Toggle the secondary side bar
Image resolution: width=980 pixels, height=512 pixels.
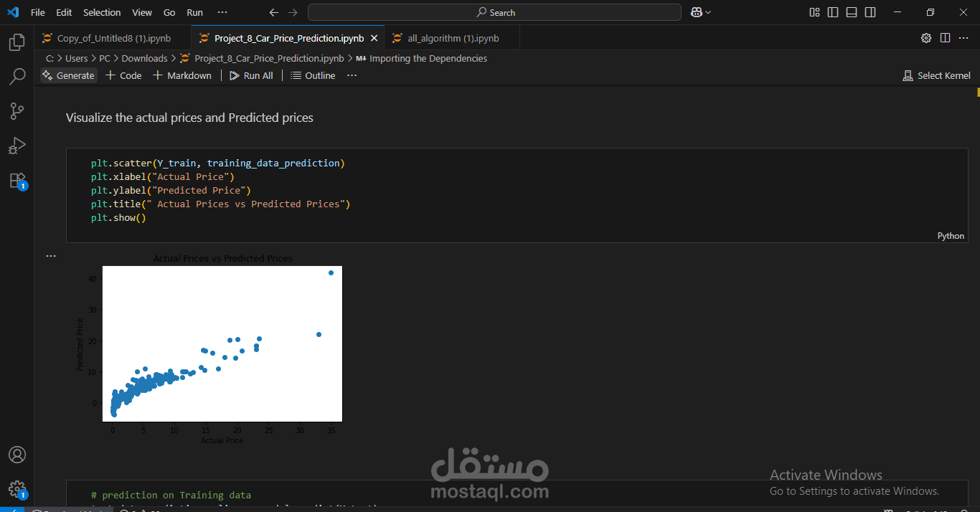(x=870, y=12)
